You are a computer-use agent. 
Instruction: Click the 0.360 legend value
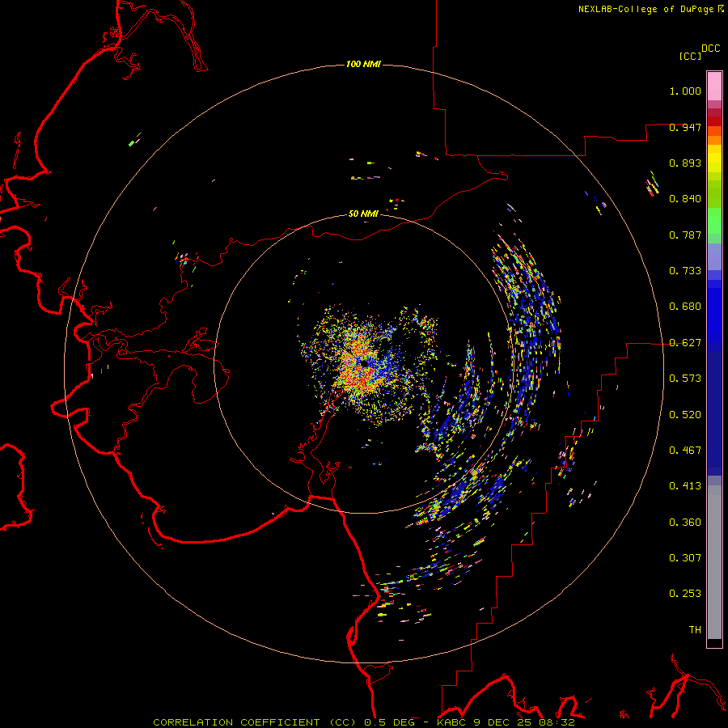tap(685, 523)
